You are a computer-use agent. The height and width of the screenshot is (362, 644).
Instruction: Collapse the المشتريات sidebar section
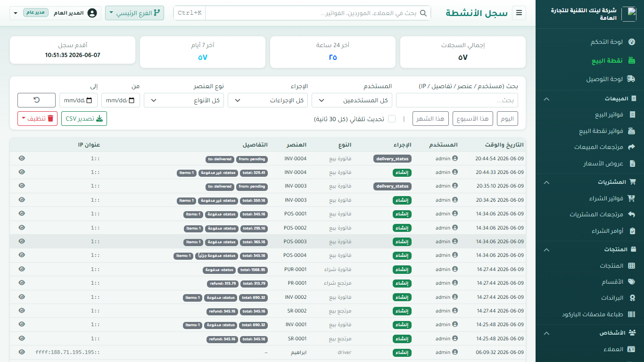546,182
